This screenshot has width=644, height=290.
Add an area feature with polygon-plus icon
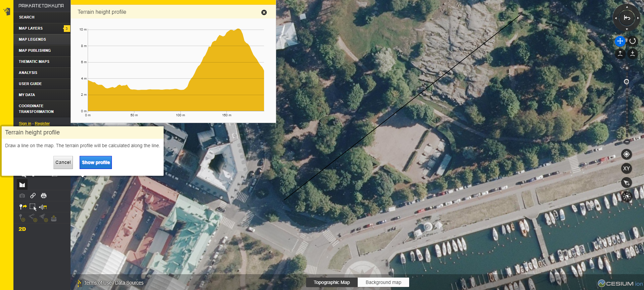pos(44,218)
